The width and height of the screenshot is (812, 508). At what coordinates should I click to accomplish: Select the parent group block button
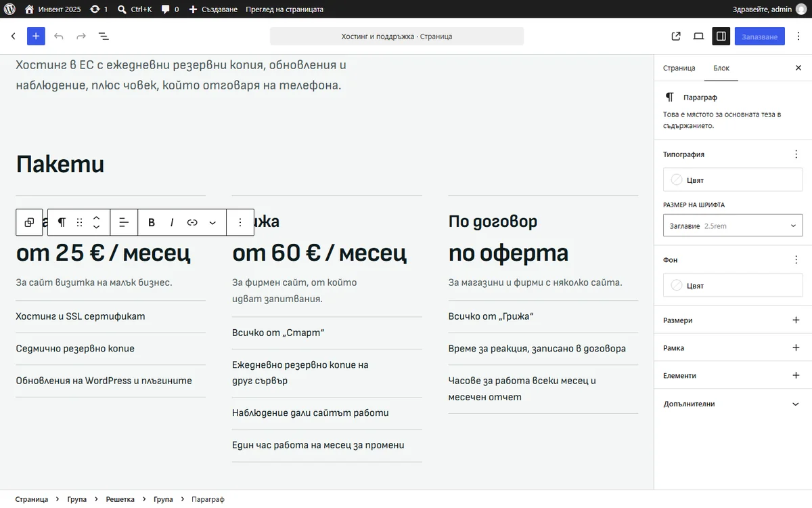click(x=29, y=222)
